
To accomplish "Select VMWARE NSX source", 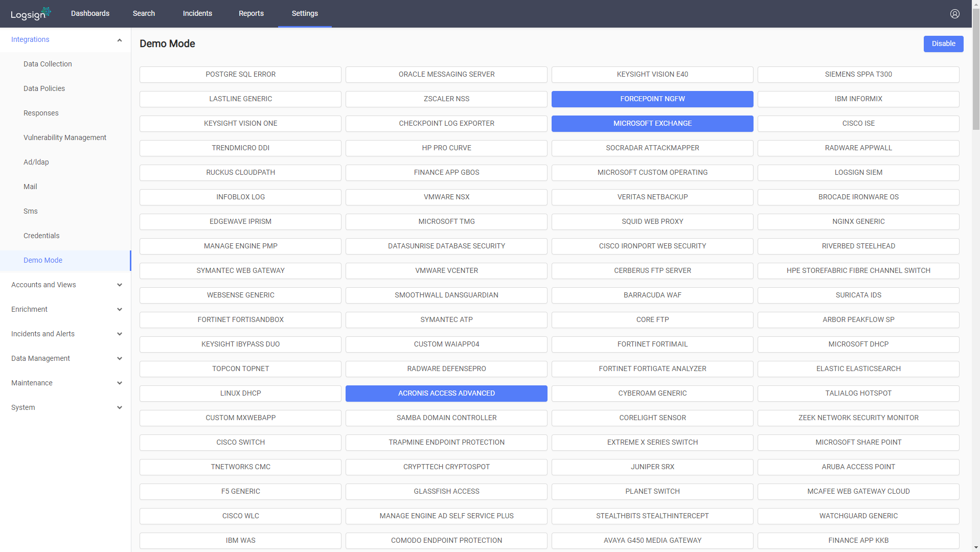I will [x=446, y=197].
